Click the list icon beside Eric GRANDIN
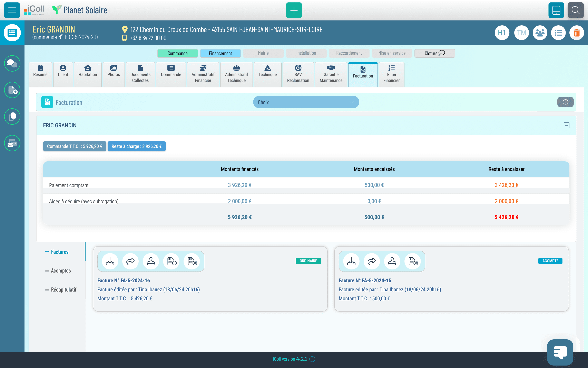 tap(12, 33)
